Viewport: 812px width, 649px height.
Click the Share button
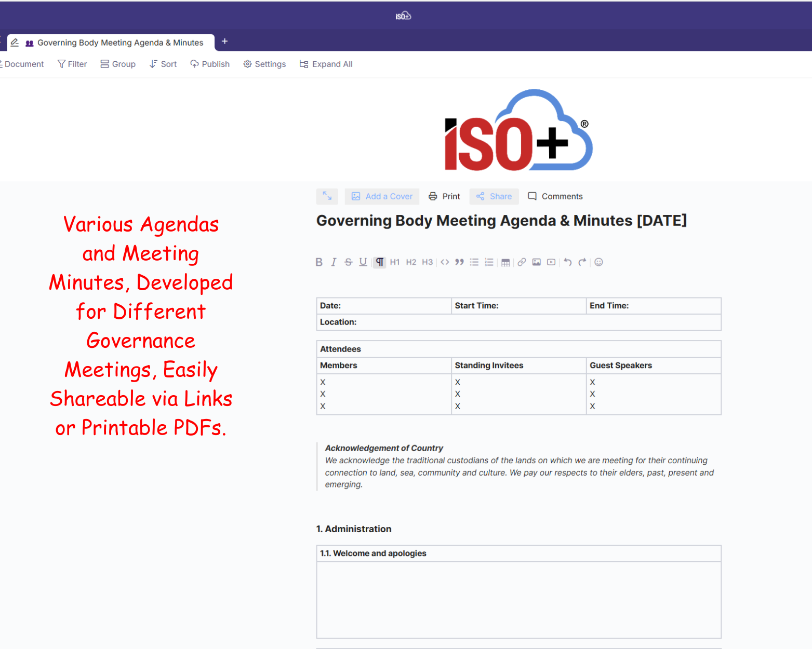[x=494, y=196]
